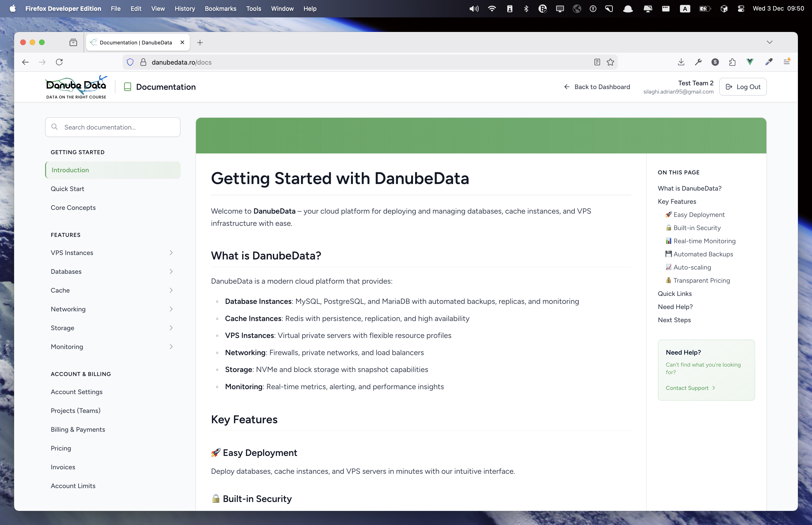This screenshot has width=812, height=525.
Task: Open the Downloads panel icon
Action: tap(681, 62)
